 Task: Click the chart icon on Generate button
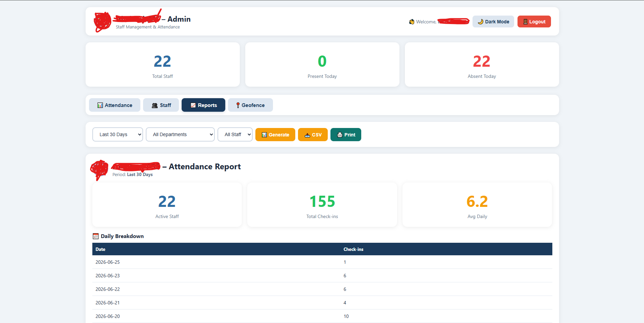pos(264,135)
